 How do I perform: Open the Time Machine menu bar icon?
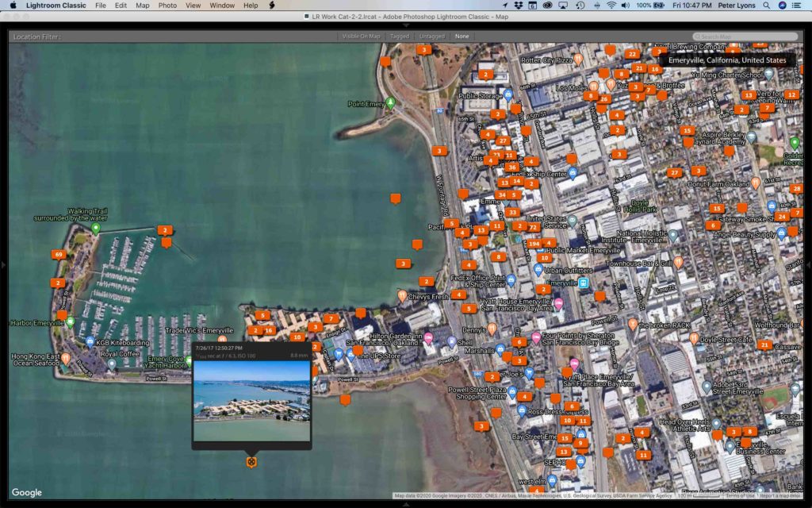point(580,6)
